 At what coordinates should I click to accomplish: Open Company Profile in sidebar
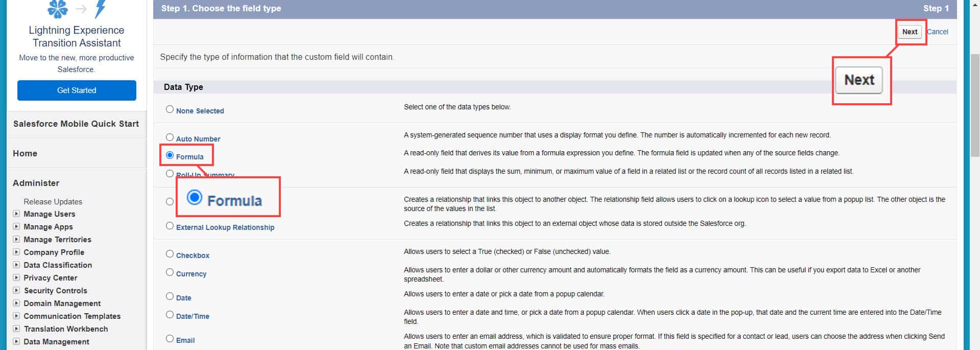pos(54,252)
